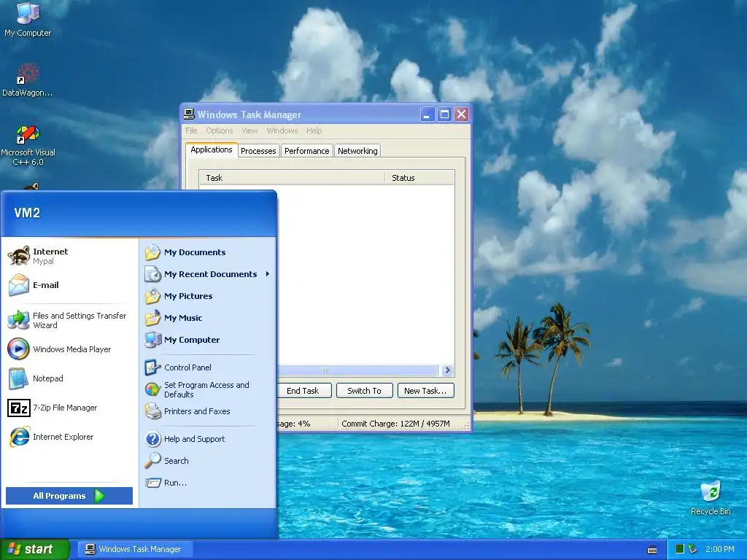Image resolution: width=747 pixels, height=560 pixels.
Task: Click the scroll right arrow in task list
Action: click(447, 370)
